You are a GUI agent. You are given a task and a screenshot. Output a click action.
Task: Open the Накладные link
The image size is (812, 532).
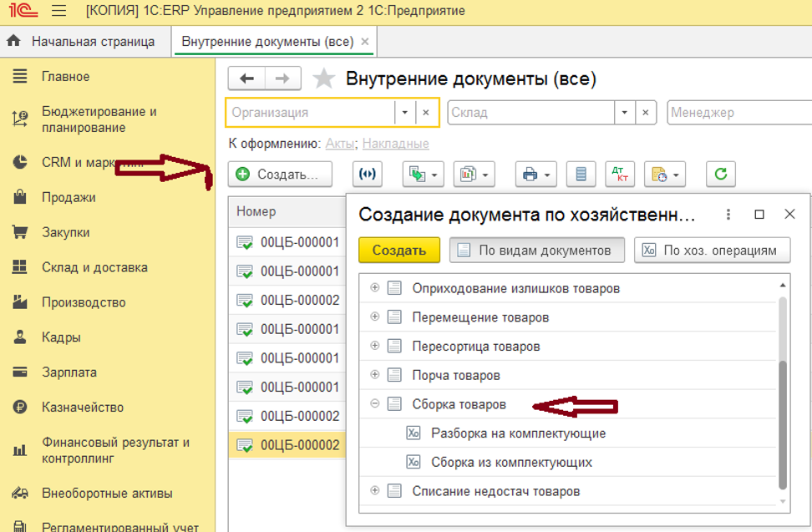tap(396, 144)
